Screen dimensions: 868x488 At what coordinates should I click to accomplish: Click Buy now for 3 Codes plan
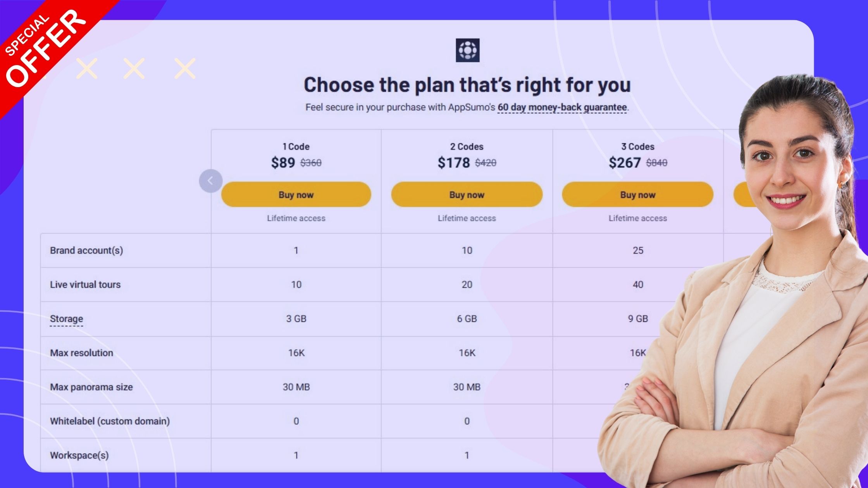637,194
